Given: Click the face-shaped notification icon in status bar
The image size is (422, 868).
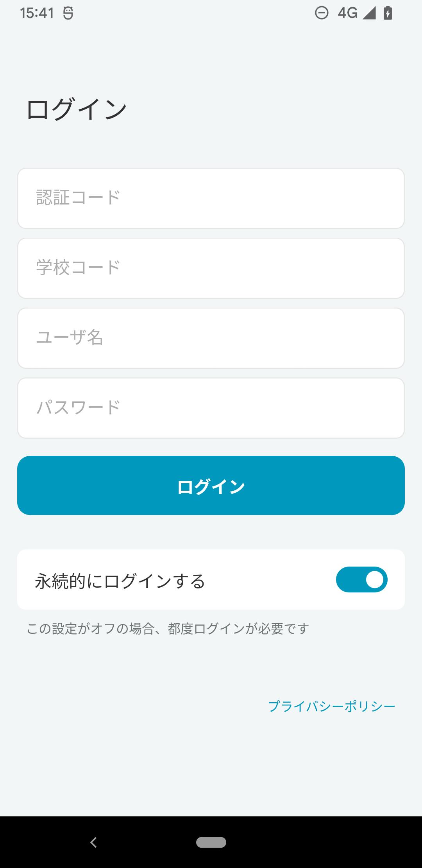Looking at the screenshot, I should coord(68,13).
